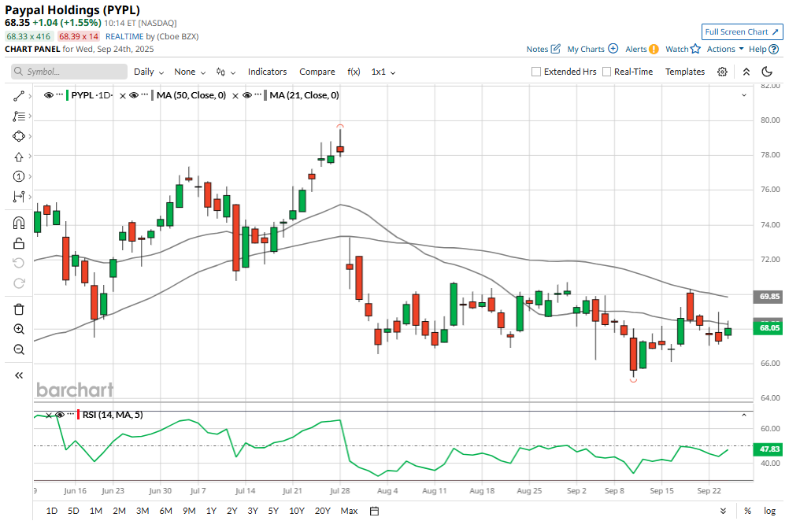Viewport: 800px width, 532px height.
Task: Click the redo arrow icon
Action: pyautogui.click(x=19, y=283)
